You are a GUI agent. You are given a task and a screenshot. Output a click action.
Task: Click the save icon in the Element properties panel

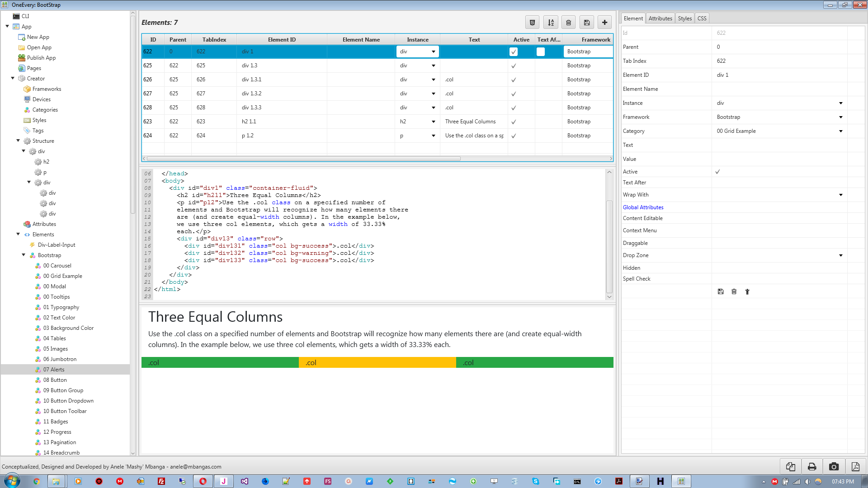(x=721, y=292)
